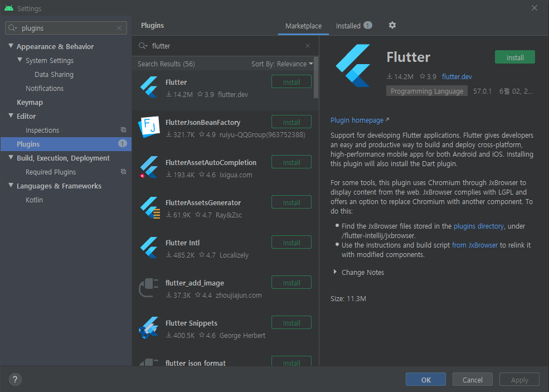
Task: Click the Android icon in the title bar
Action: (x=9, y=8)
